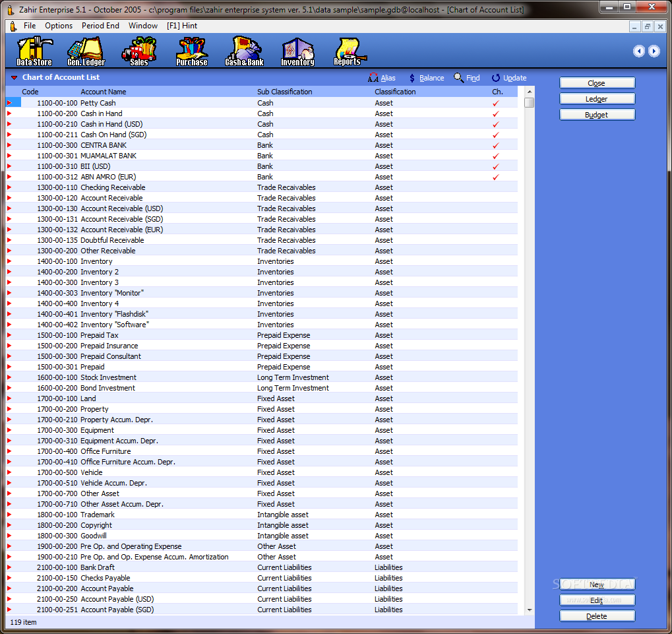Open the Options menu

[x=59, y=26]
